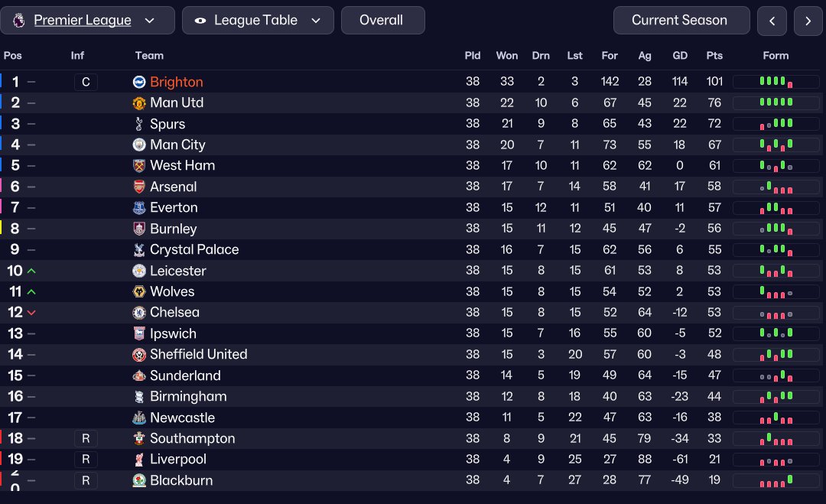Sort table by GD column header

pyautogui.click(x=680, y=56)
